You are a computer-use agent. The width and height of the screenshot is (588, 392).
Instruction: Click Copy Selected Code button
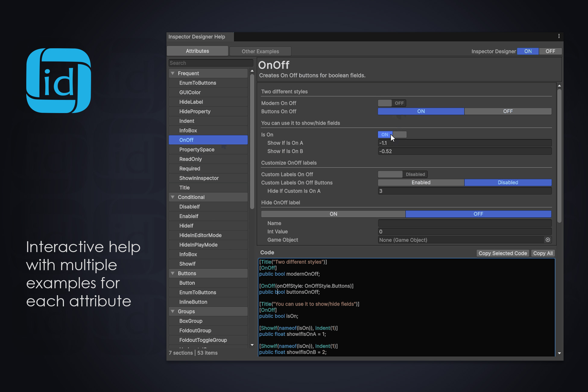tap(502, 253)
